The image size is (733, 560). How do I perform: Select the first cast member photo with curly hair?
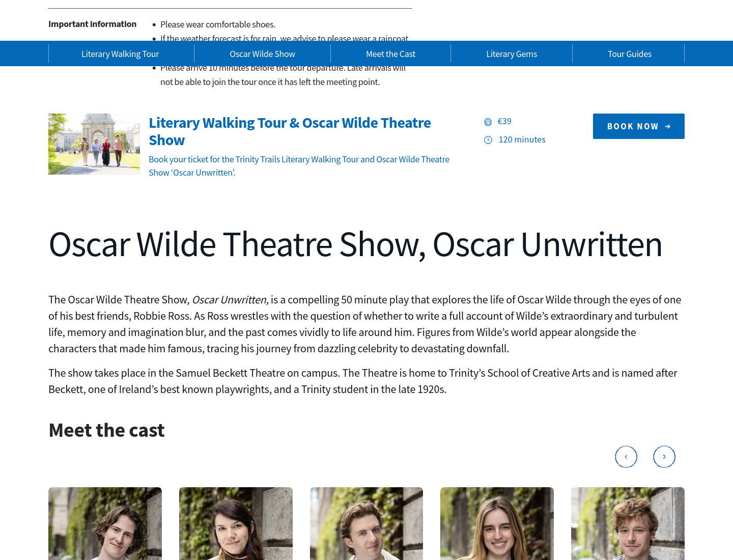(105, 523)
